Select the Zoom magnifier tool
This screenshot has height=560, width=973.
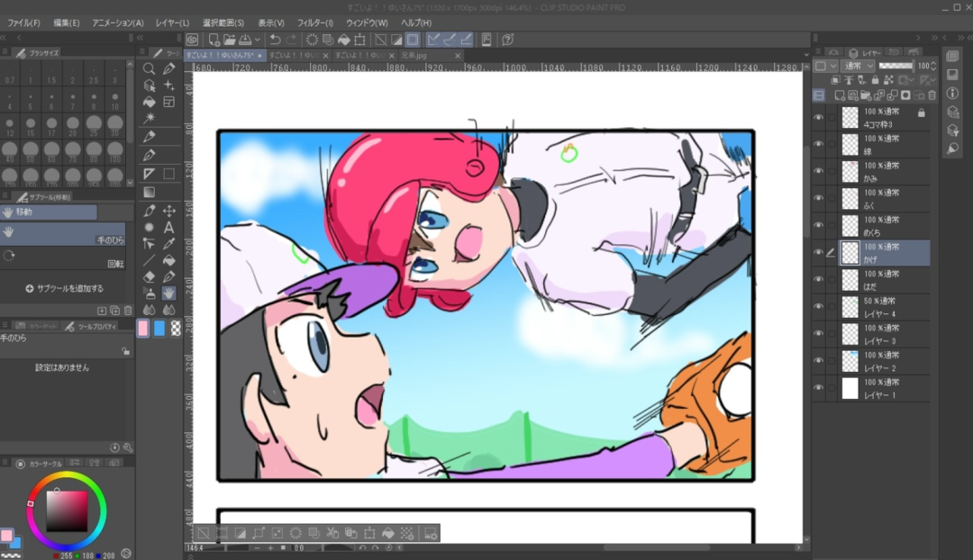(150, 69)
